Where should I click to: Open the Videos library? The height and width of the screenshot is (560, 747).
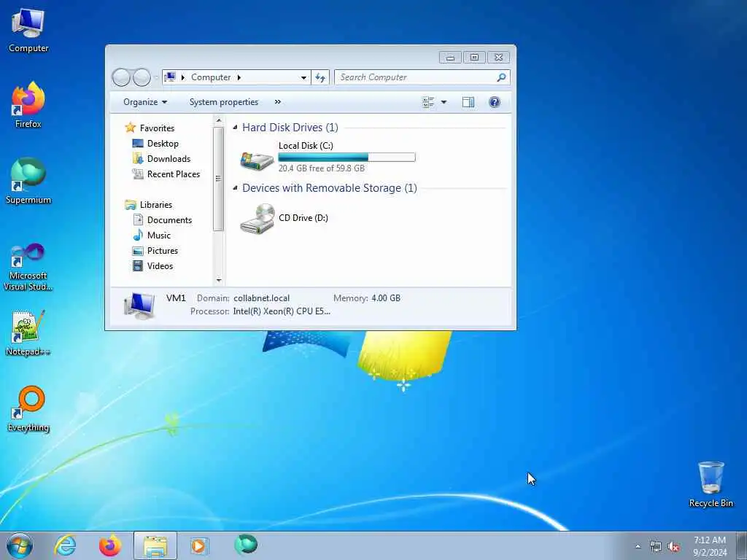click(152, 265)
